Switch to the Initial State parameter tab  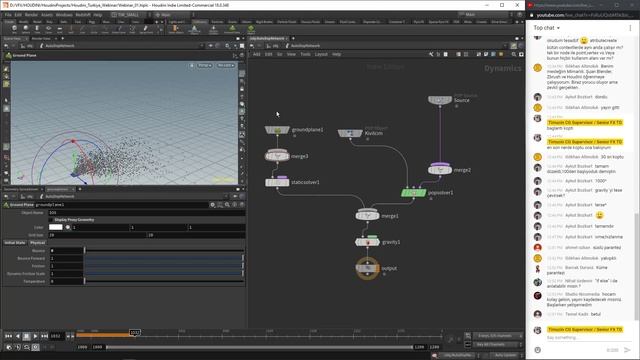[15, 242]
